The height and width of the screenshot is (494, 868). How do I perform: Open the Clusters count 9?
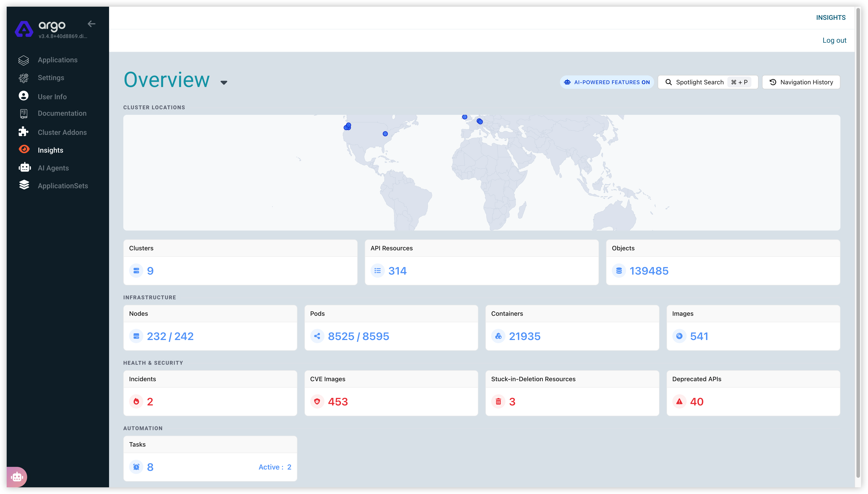click(150, 271)
